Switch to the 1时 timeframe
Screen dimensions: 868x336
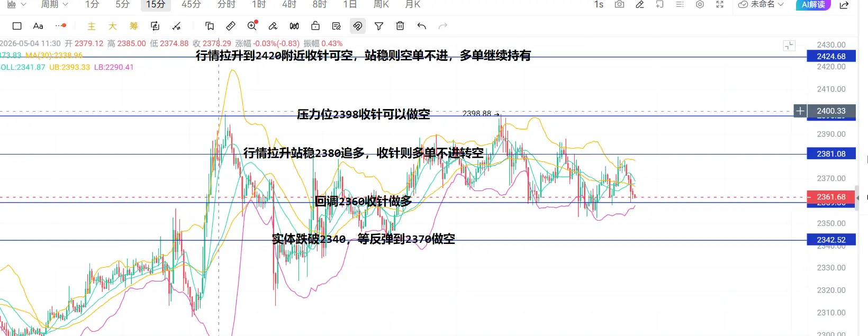pos(259,4)
